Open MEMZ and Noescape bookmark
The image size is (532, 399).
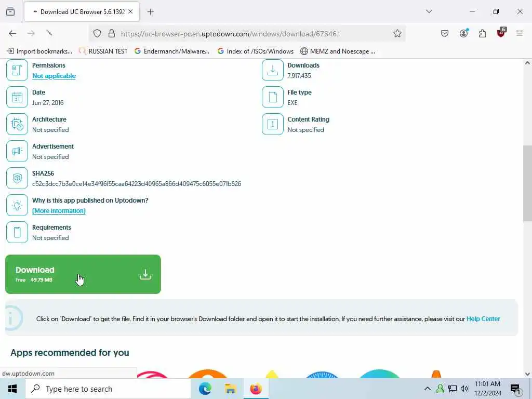[x=338, y=51]
